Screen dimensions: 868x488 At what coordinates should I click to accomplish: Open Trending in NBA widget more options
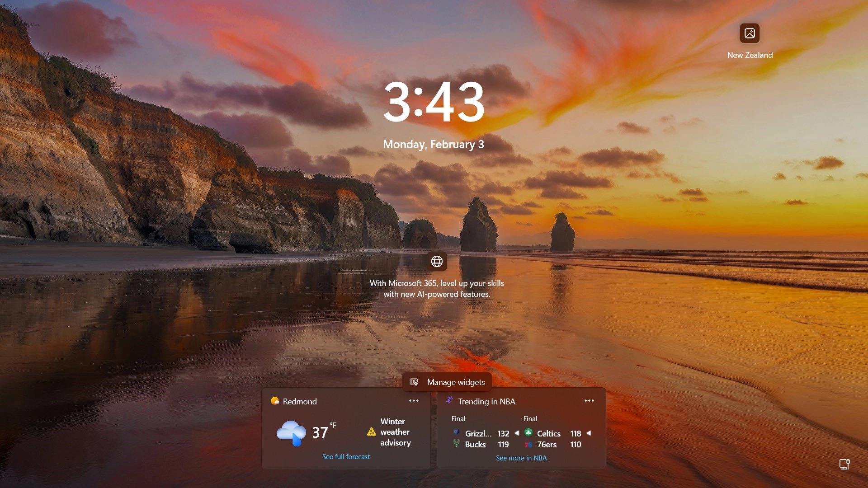589,401
